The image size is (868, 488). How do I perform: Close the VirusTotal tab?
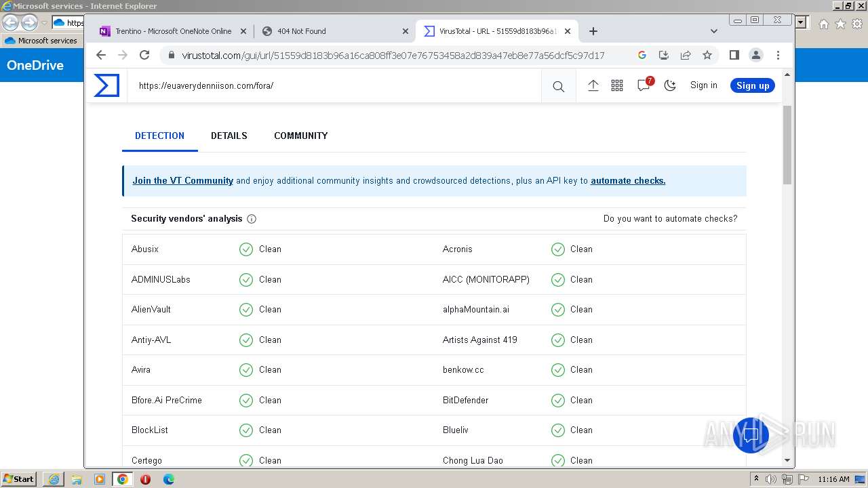point(568,31)
